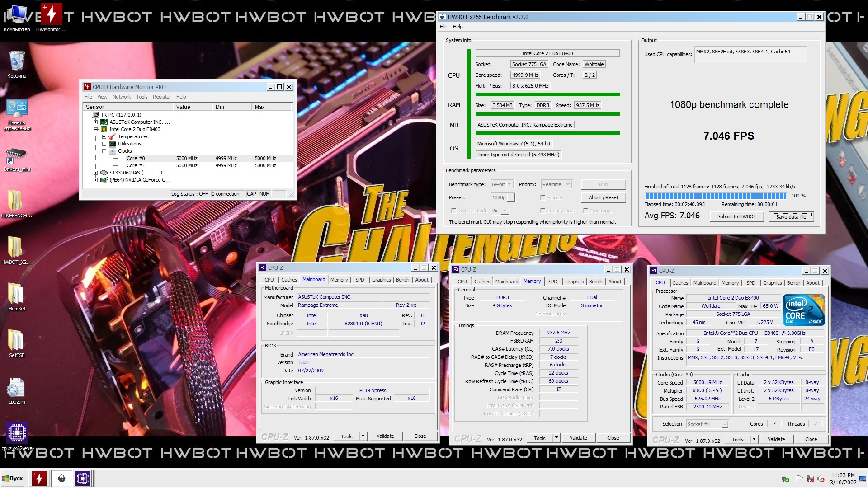This screenshot has height=488, width=868.
Task: Click the system tray flag icon
Action: tap(799, 479)
